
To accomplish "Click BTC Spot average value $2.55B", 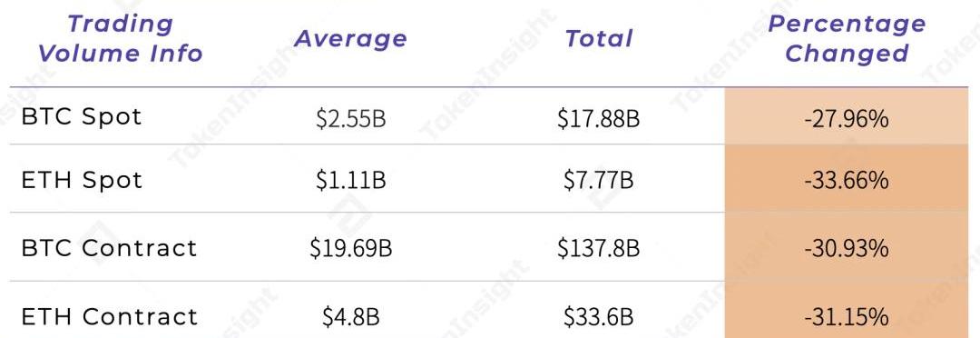I will [350, 118].
